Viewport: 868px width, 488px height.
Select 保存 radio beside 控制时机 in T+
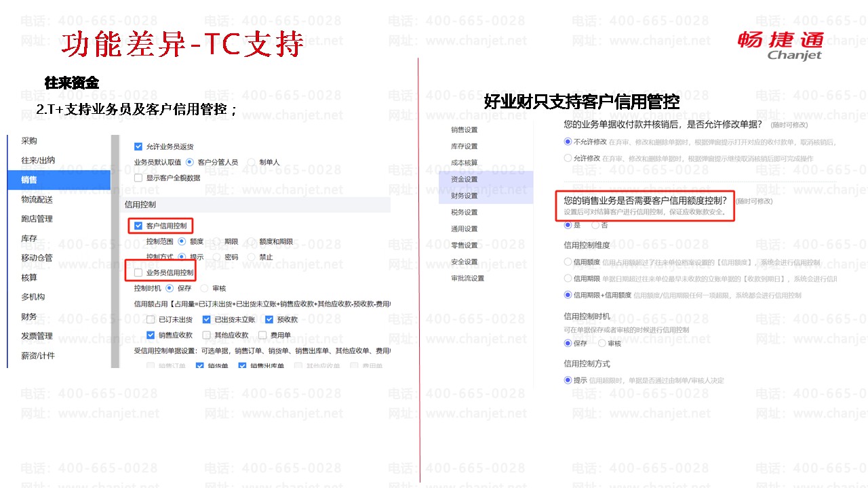[170, 288]
